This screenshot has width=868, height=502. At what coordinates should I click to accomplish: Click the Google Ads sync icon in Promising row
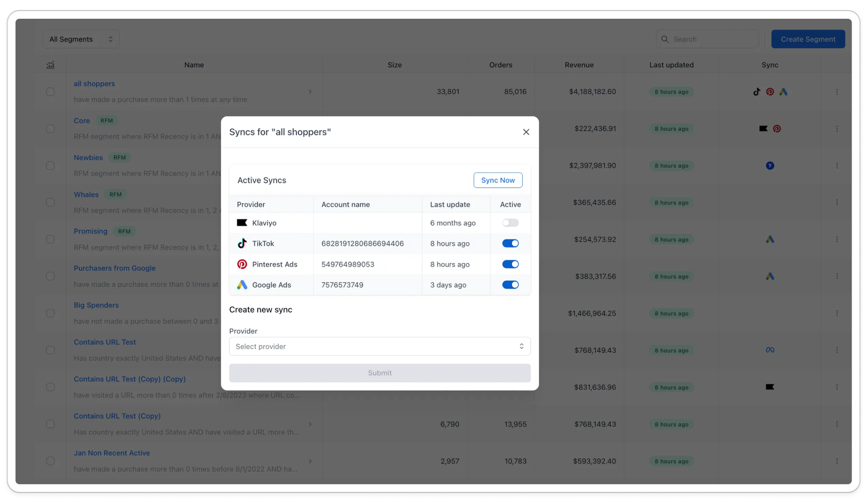pos(769,239)
